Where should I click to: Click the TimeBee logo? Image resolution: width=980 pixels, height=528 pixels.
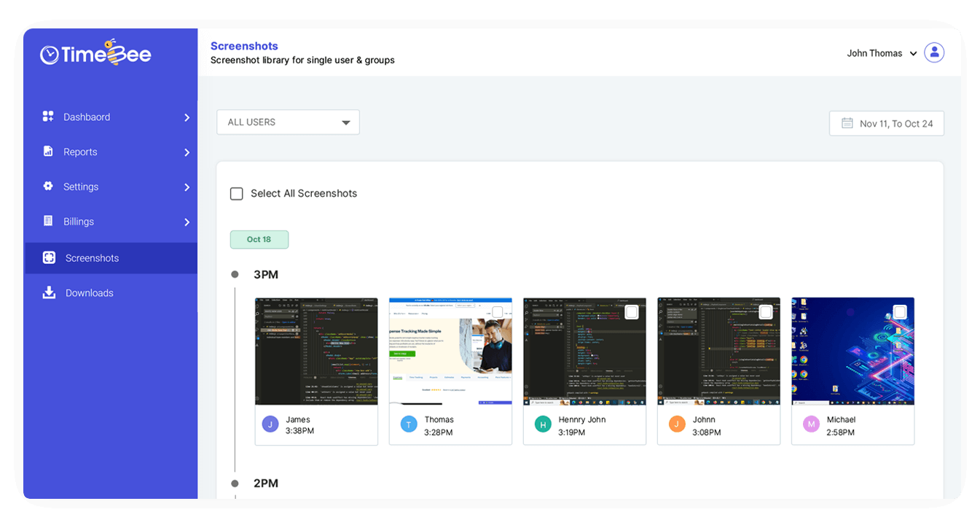point(95,53)
